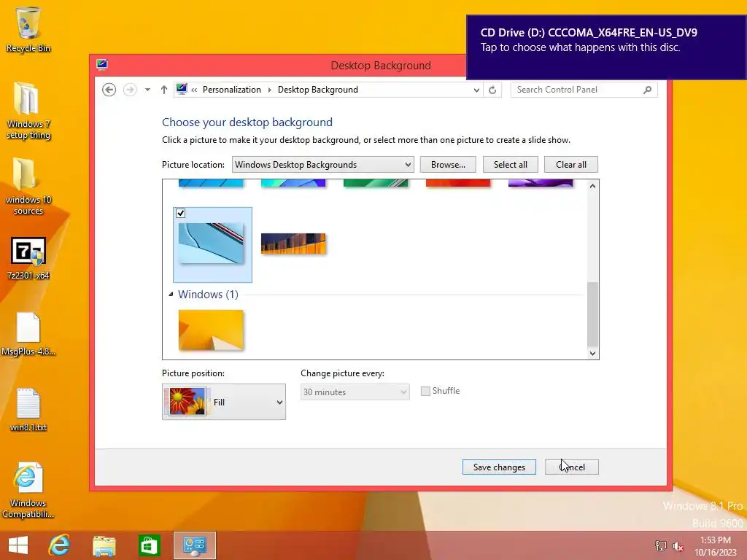747x560 pixels.
Task: Click the search magnifier icon
Action: pyautogui.click(x=648, y=90)
